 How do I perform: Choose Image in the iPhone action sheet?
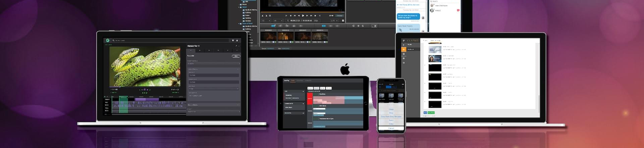click(391, 109)
